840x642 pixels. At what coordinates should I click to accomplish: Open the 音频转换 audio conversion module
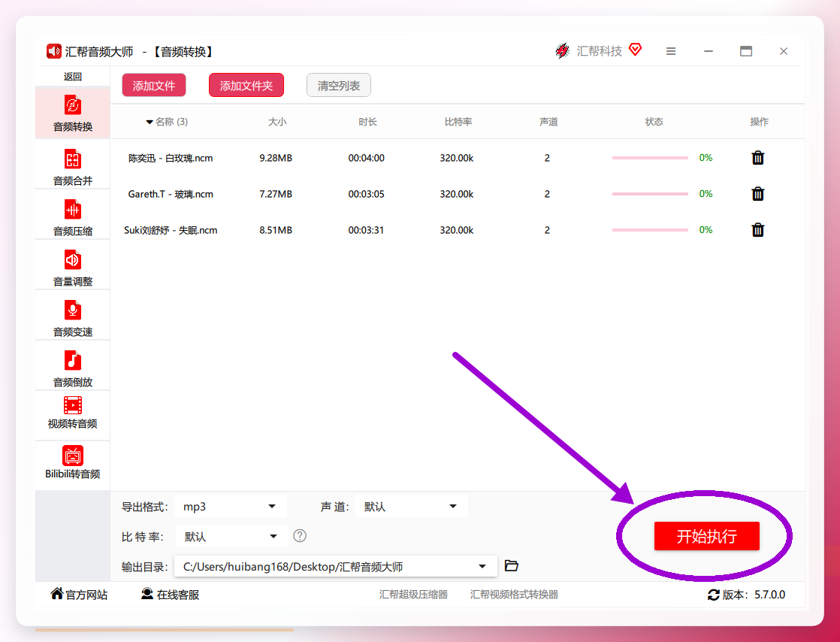72,113
